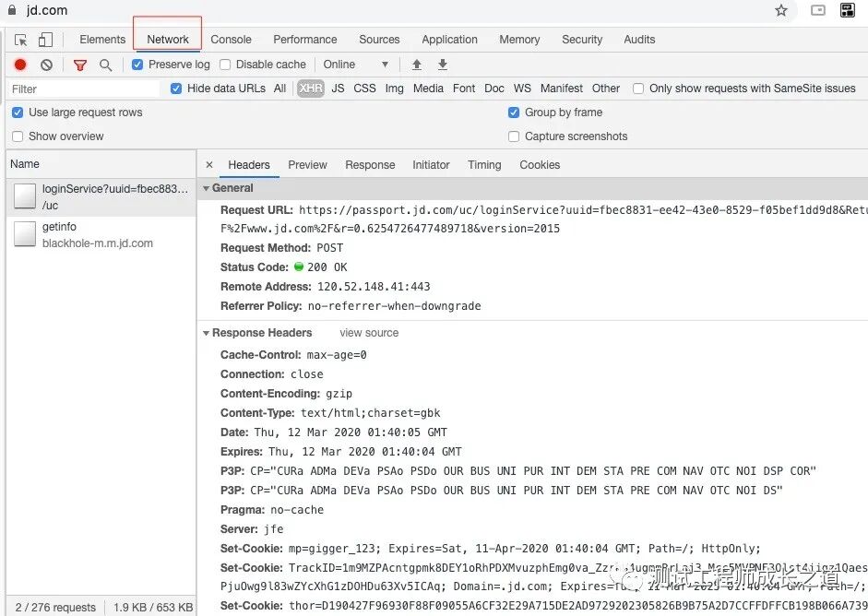Viewport: 868px width, 616px height.
Task: Open the Initiator detail tab
Action: 431,165
